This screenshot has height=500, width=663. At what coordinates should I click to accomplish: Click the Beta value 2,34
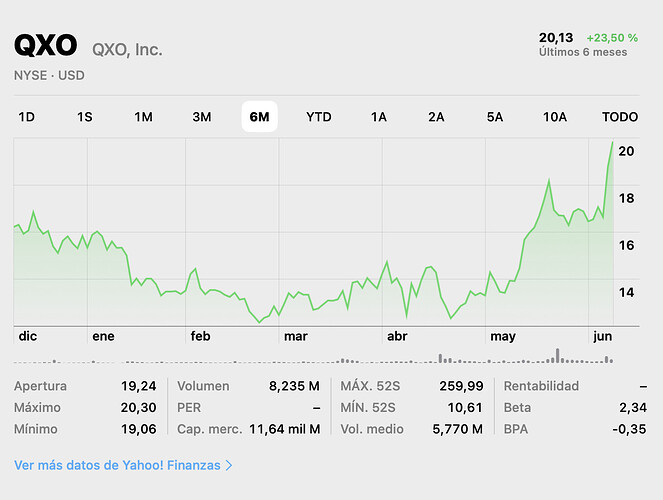pos(633,407)
